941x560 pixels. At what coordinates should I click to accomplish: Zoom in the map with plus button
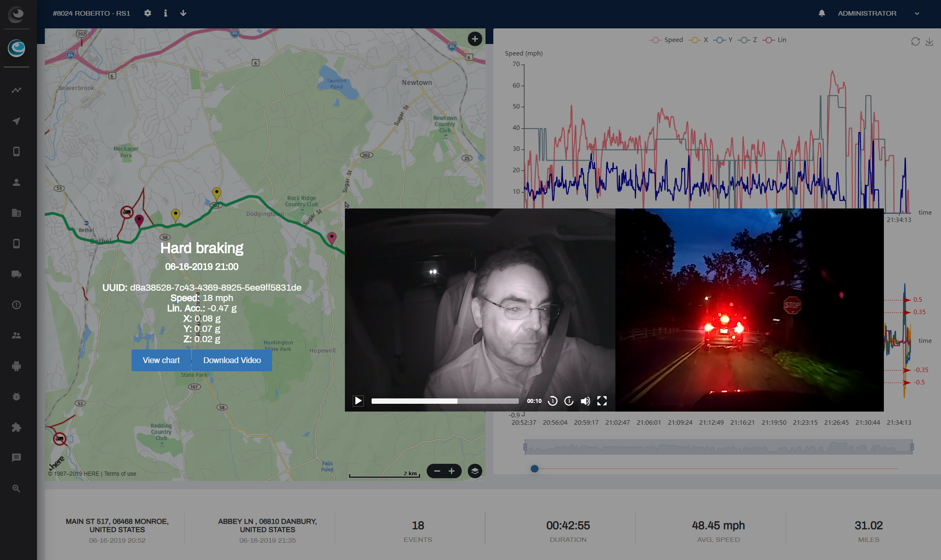pos(451,471)
